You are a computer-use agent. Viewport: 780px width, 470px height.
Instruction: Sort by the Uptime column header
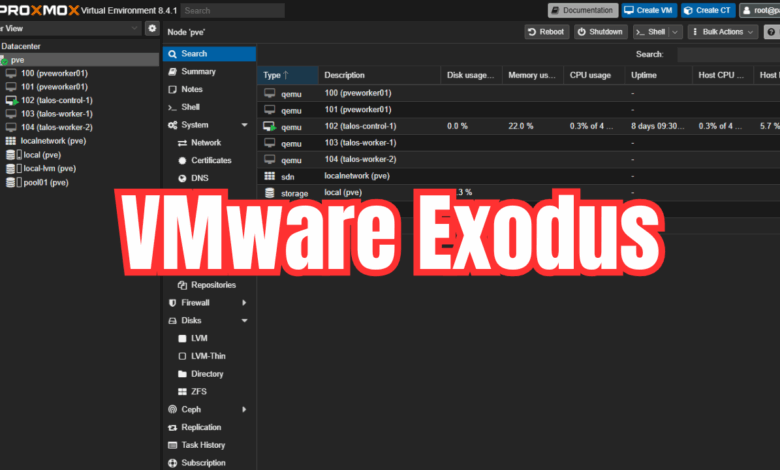tap(659, 75)
